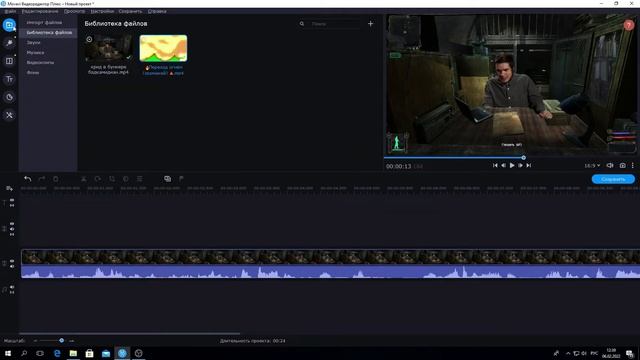This screenshot has height=360, width=640.
Task: Open the preview volume speaker icon
Action: click(610, 165)
